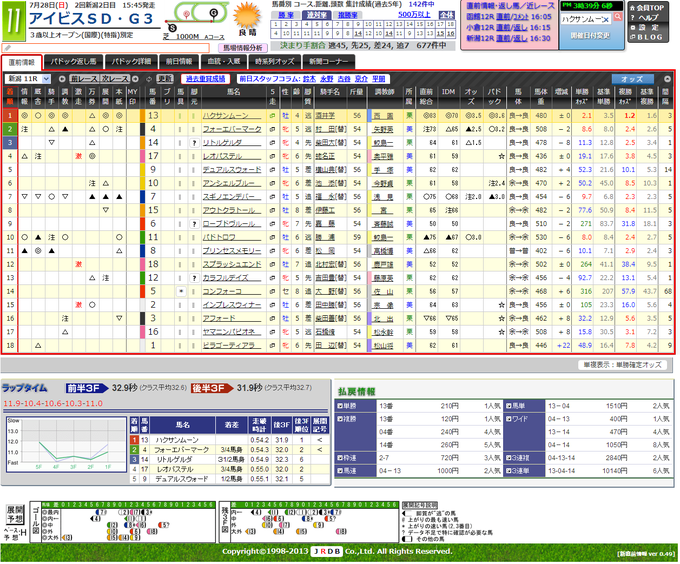
Task: Toggle the 複勝率 stats mode
Action: 347,15
